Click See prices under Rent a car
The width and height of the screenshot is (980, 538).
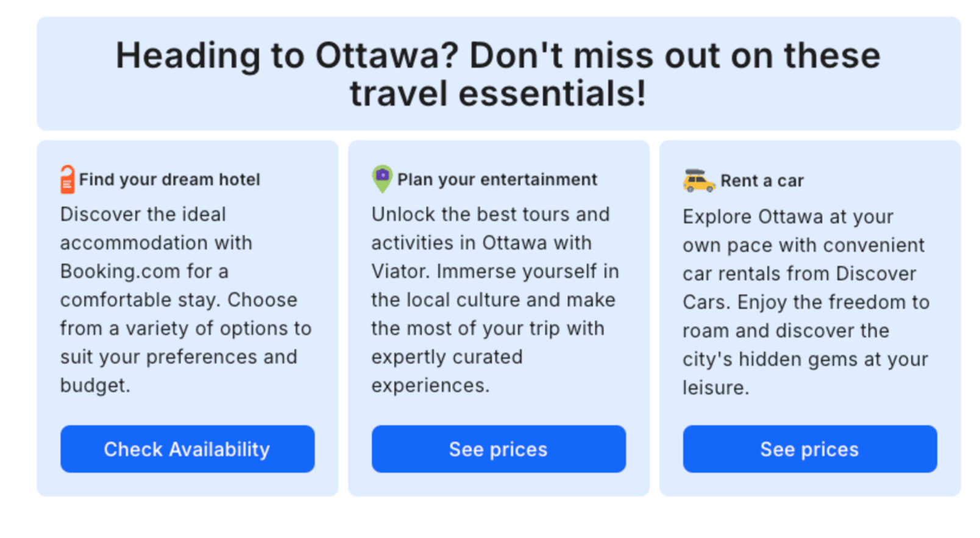(810, 449)
